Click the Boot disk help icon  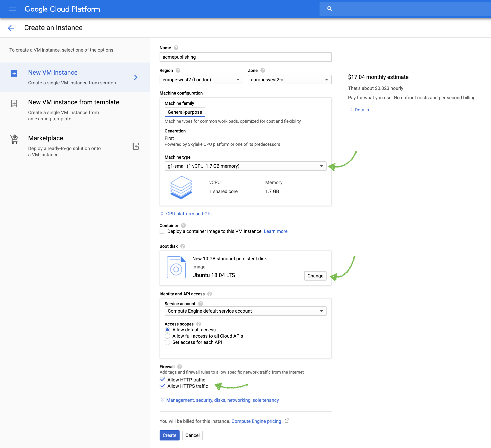pos(182,246)
